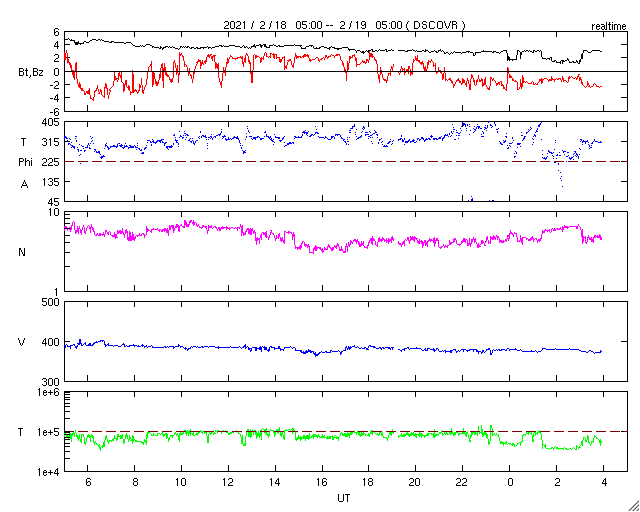Click the "realtime" label
640x512 pixels.
click(x=608, y=27)
